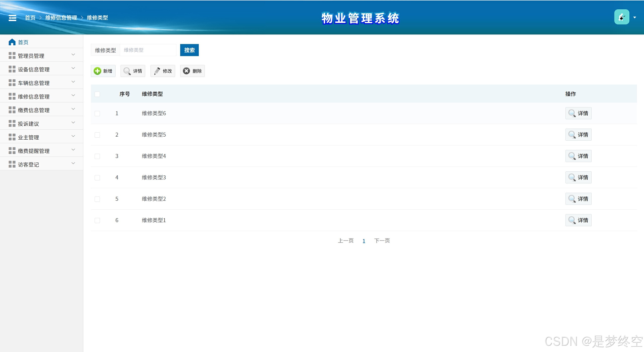
Task: Open the 访客登记 sidebar menu
Action: tap(28, 165)
